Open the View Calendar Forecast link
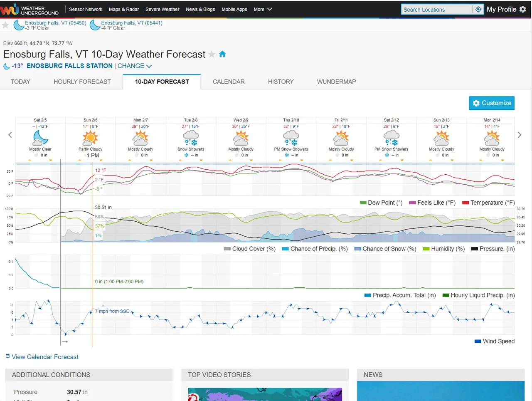 click(x=45, y=357)
